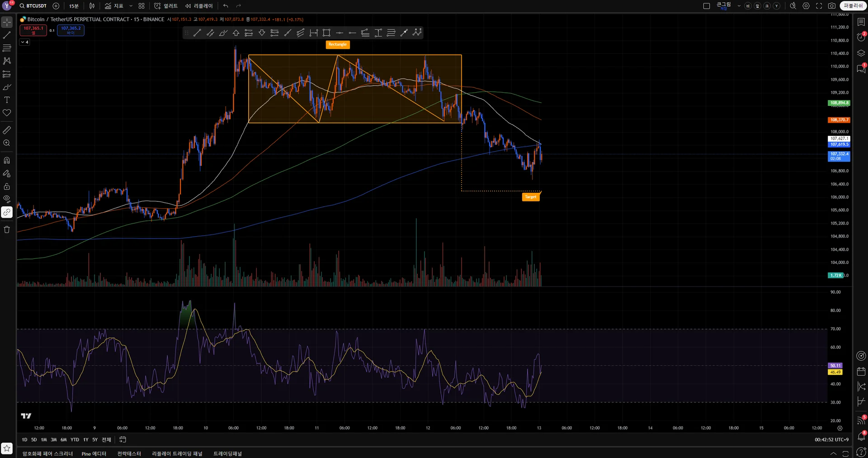Select the crosshair cursor tool
Screen dimensions: 868x458
point(7,22)
